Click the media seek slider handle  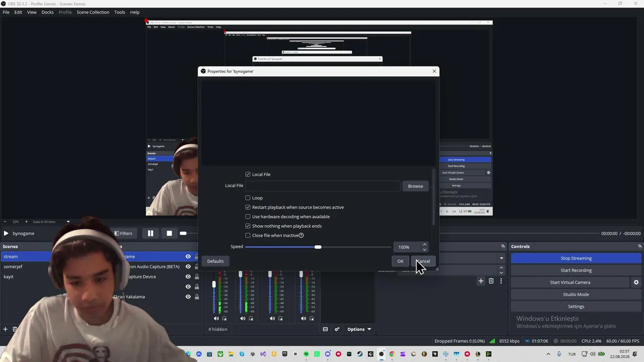183,233
